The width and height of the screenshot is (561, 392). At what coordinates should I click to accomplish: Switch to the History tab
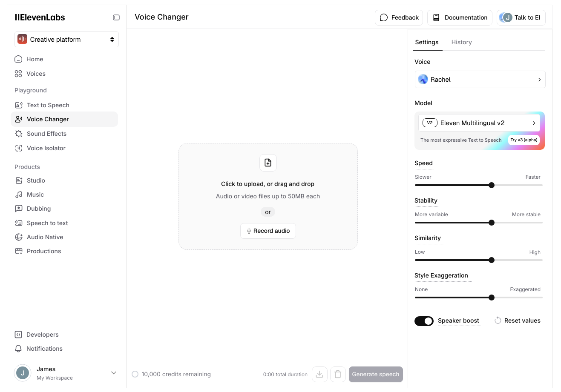461,42
